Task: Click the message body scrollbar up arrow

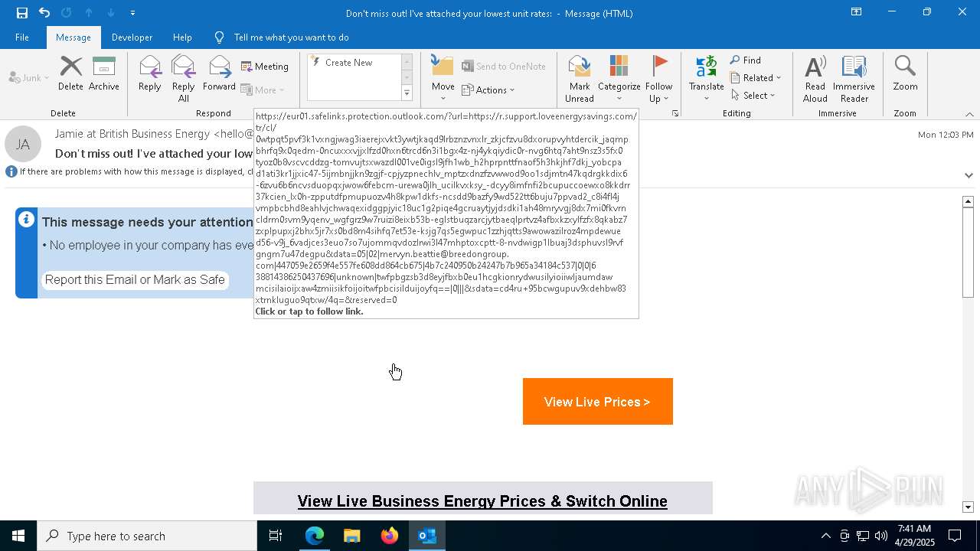Action: click(x=968, y=201)
